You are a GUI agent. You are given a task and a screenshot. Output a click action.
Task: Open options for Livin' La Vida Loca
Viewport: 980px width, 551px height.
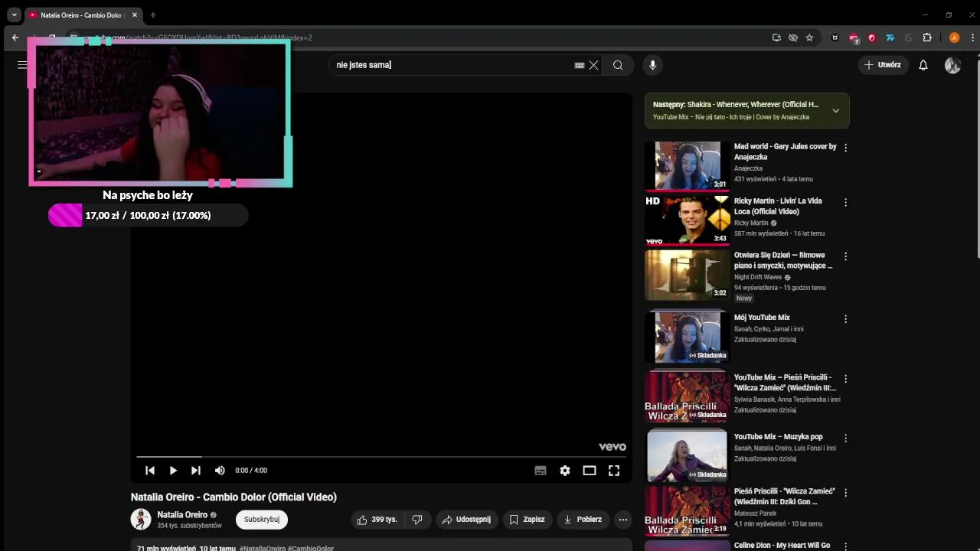845,203
